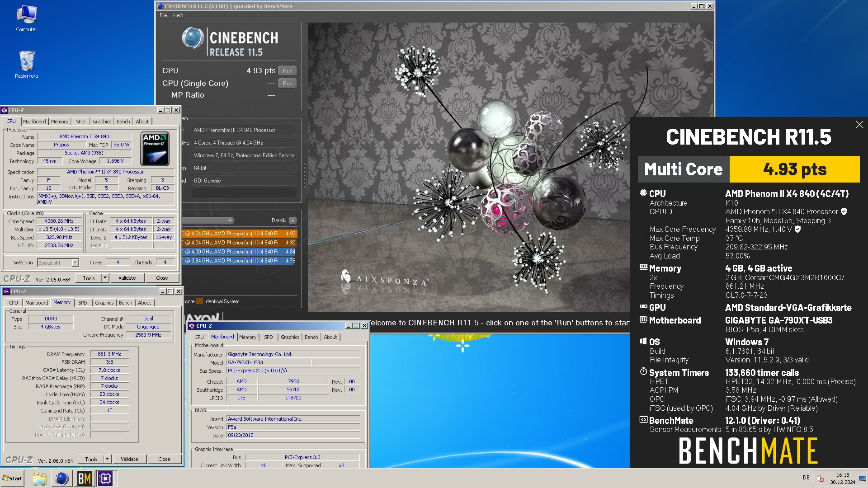Switch to CPU tab in Mainboard CPU-Z window

point(199,337)
